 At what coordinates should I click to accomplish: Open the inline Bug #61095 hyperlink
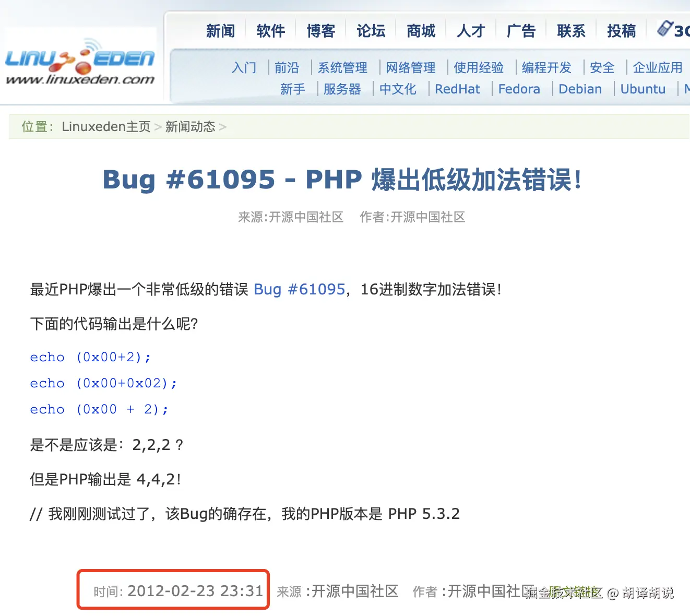[x=300, y=289]
